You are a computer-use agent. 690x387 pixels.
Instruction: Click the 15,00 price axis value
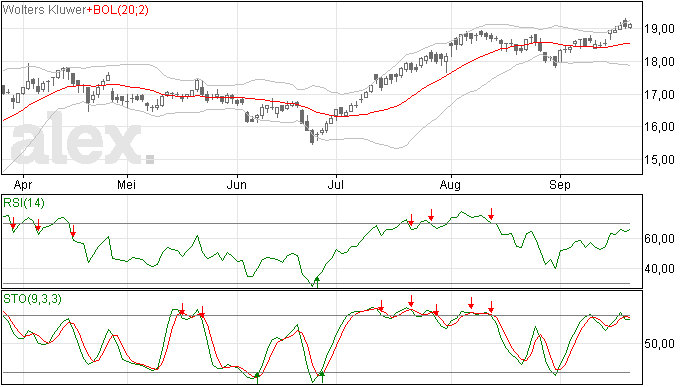point(660,159)
